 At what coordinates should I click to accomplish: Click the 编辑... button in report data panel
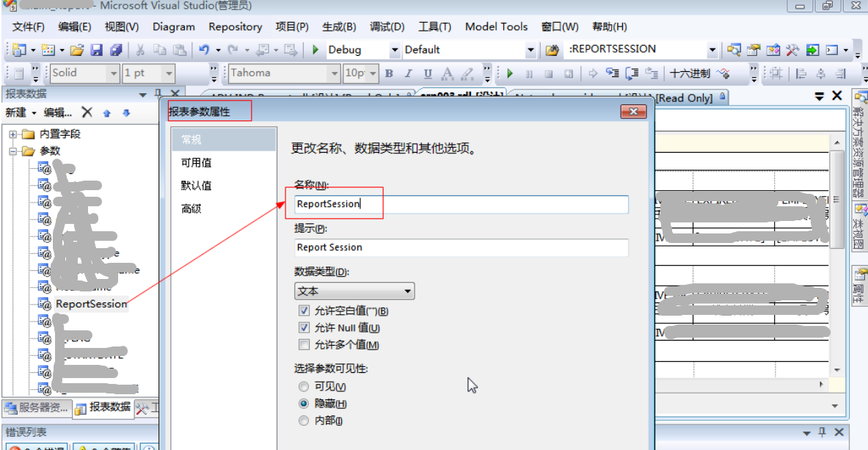(x=58, y=112)
